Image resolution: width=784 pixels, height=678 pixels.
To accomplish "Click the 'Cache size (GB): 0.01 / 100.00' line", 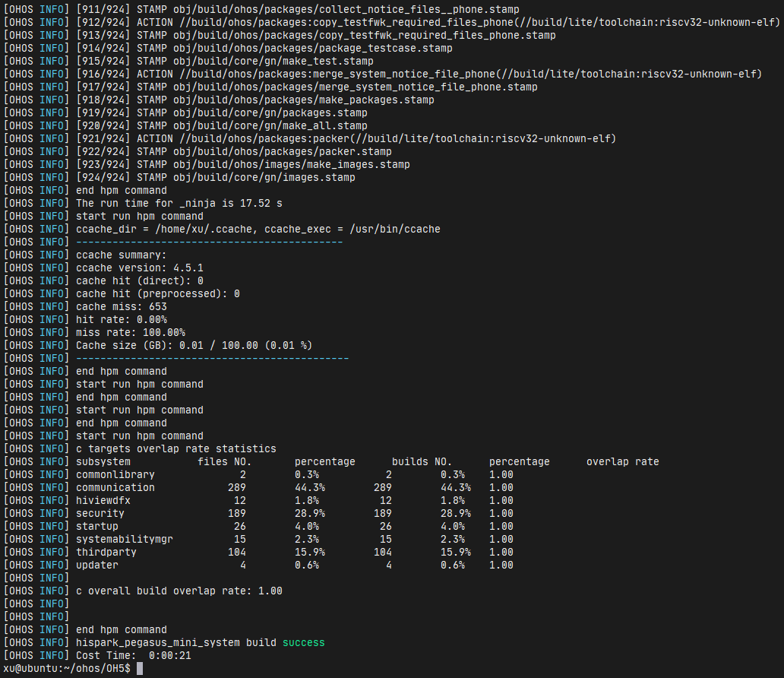I will click(x=194, y=345).
